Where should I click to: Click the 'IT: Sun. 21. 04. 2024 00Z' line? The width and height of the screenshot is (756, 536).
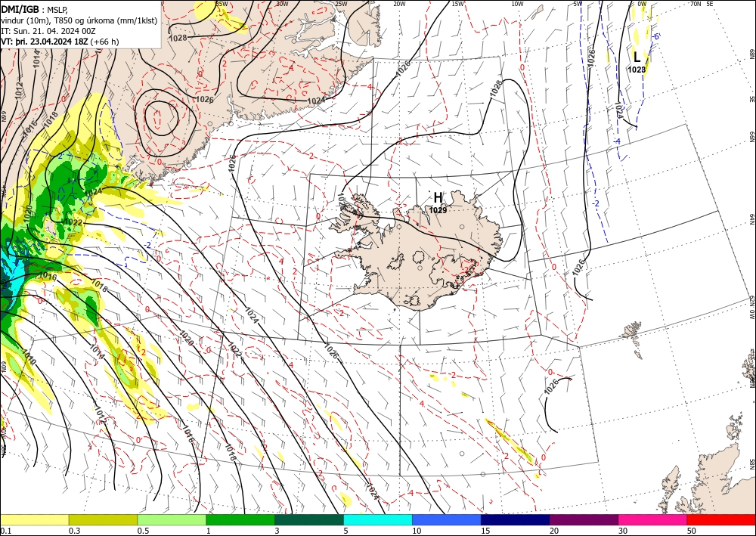click(48, 31)
